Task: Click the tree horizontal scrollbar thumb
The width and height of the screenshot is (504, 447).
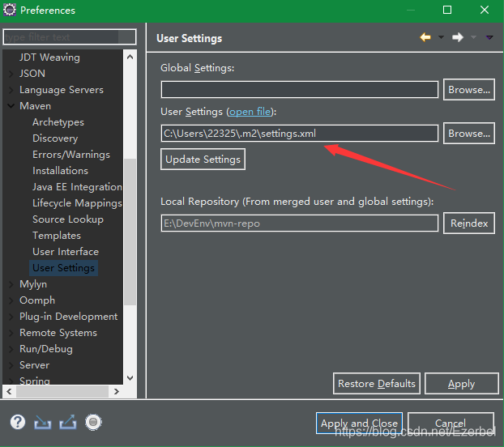Action: click(62, 391)
